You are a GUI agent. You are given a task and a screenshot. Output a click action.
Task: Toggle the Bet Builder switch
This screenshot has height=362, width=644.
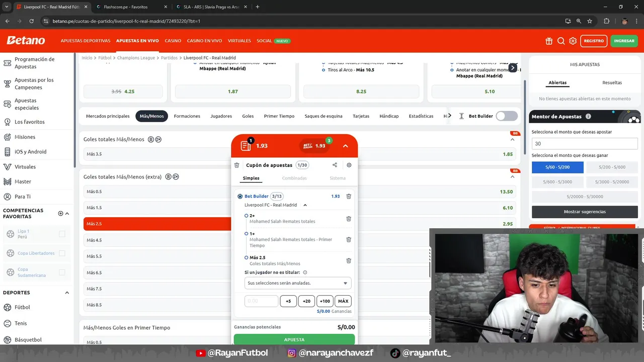point(507,116)
